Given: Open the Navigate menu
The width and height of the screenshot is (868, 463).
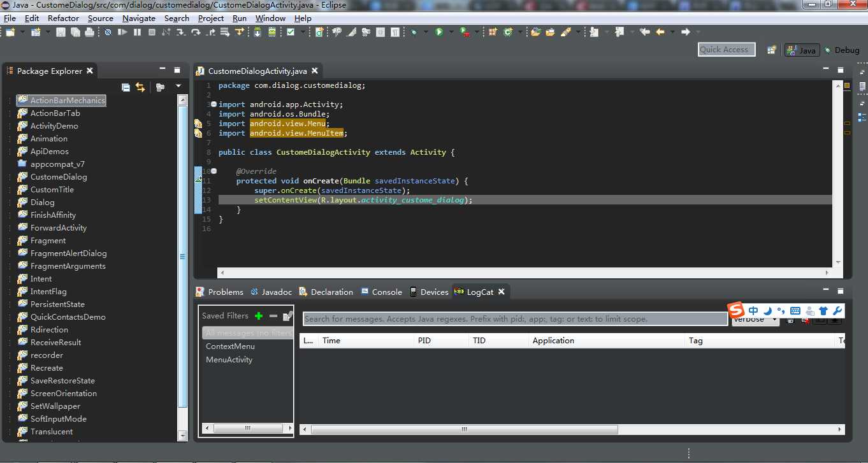Looking at the screenshot, I should [x=139, y=18].
